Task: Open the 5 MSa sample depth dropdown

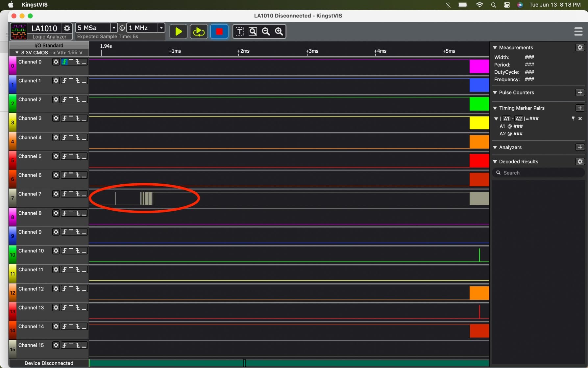Action: (114, 28)
